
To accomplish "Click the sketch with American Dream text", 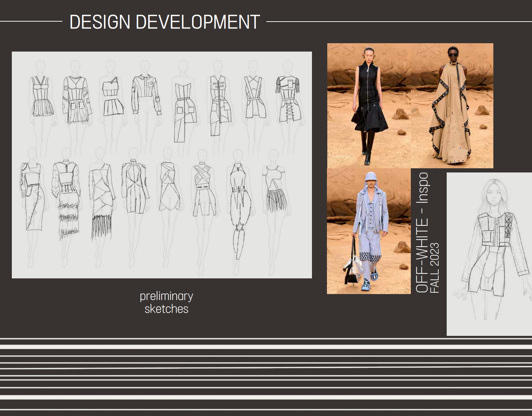I will click(219, 105).
